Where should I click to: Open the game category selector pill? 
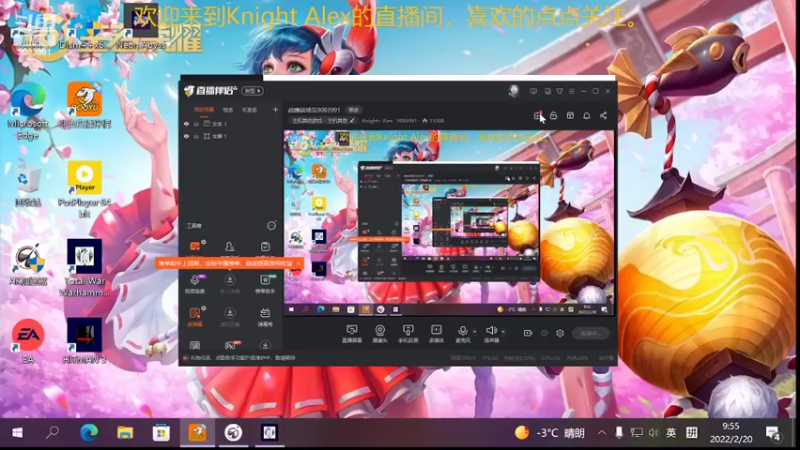[x=322, y=121]
